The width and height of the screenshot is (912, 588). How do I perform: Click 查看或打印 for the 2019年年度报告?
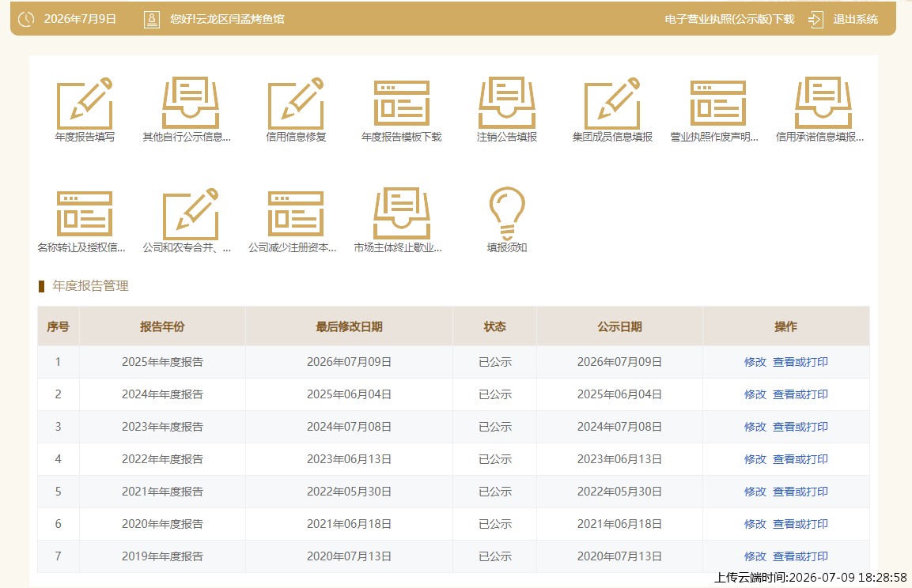pyautogui.click(x=800, y=556)
